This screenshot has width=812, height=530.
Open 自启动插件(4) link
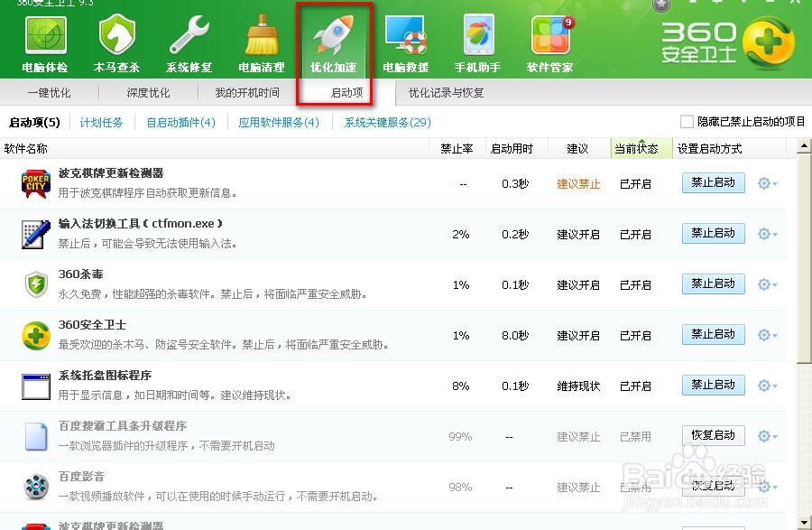(180, 123)
